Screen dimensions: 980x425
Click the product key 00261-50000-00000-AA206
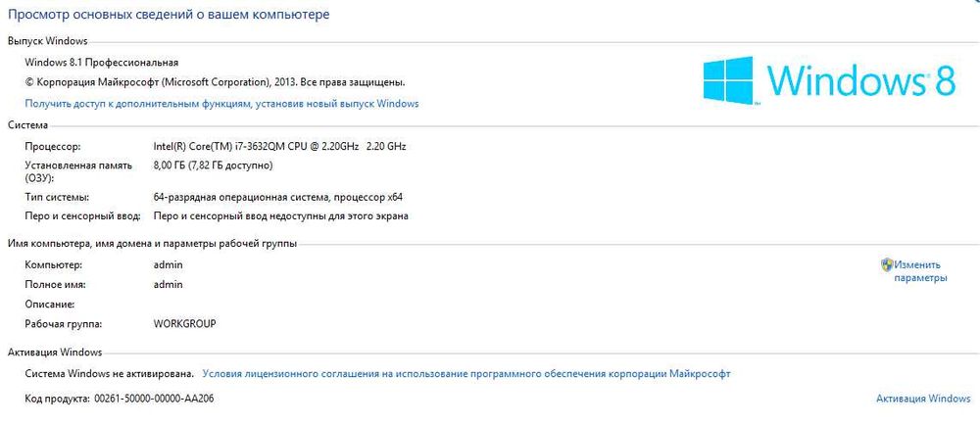click(x=153, y=399)
